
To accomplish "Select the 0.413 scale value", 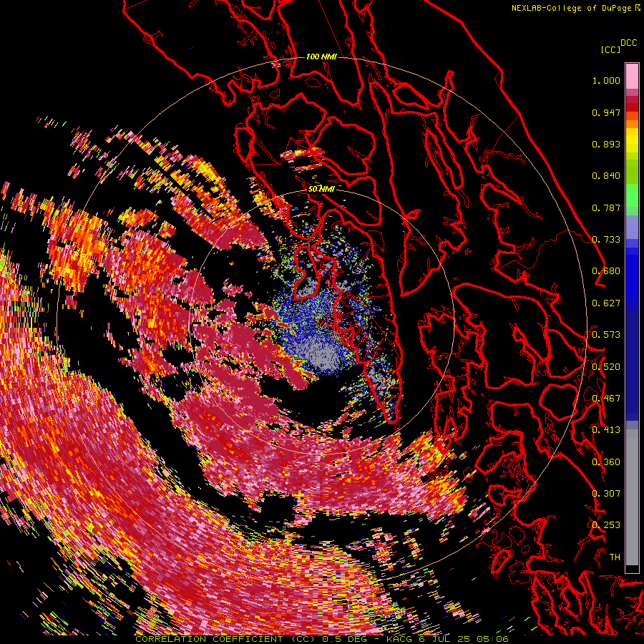I will coord(606,430).
